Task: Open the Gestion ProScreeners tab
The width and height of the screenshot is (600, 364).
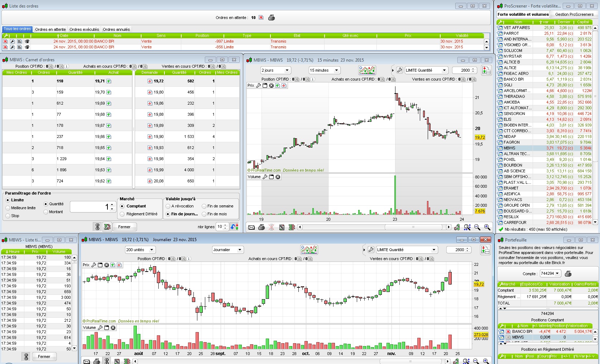Action: [574, 14]
